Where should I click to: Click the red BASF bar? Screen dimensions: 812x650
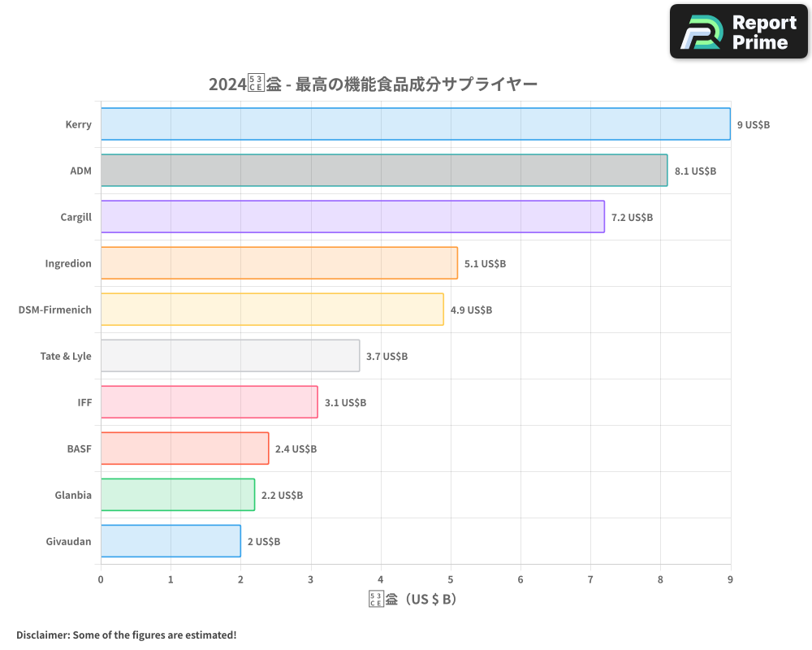[x=184, y=448]
